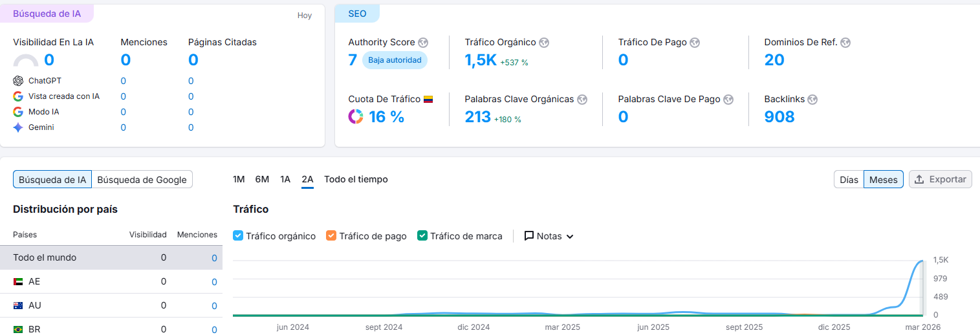This screenshot has width=980, height=335.
Task: Click the globe icon next to Tráfico Orgánico
Action: pos(544,42)
